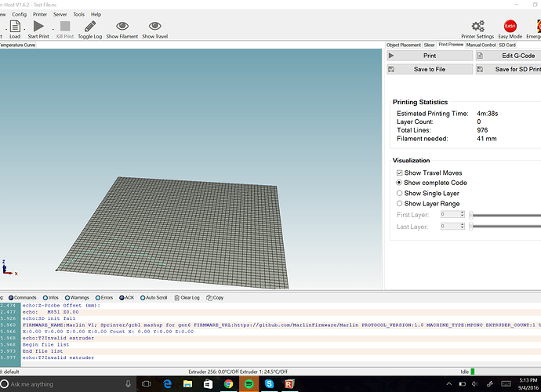Click the 'echo:SD init fail' log line
The image size is (541, 392).
(x=49, y=318)
